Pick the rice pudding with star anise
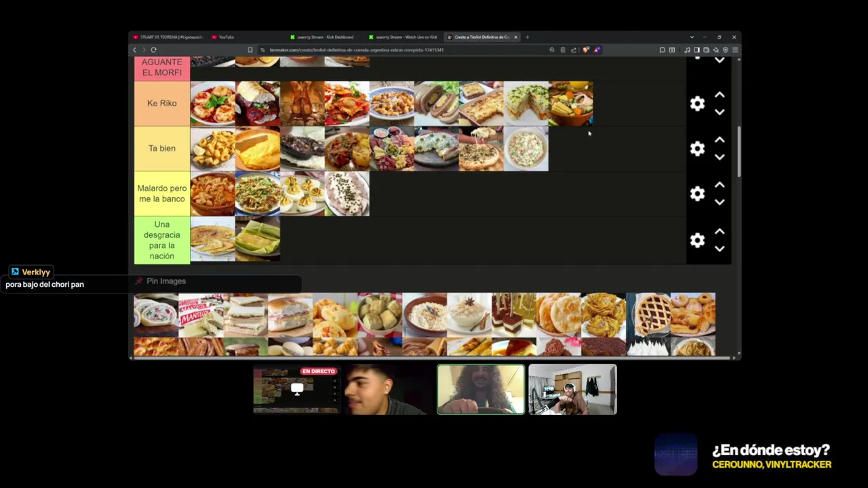The height and width of the screenshot is (488, 868). click(469, 314)
